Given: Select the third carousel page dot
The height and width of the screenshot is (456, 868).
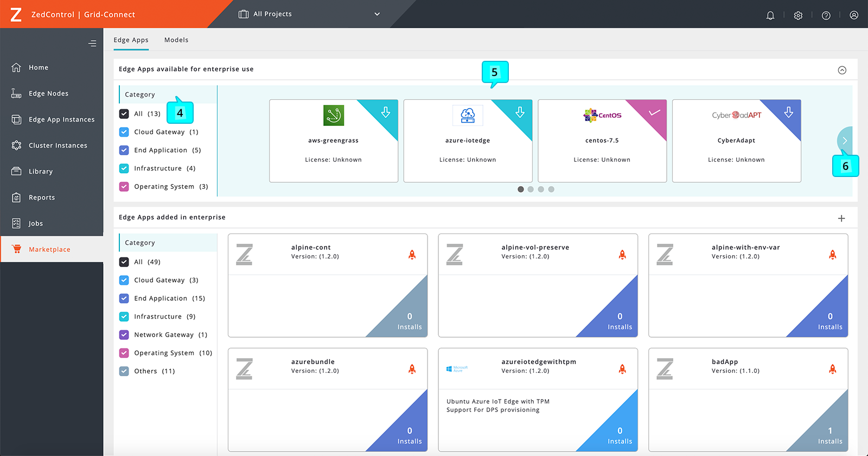Looking at the screenshot, I should coord(541,189).
